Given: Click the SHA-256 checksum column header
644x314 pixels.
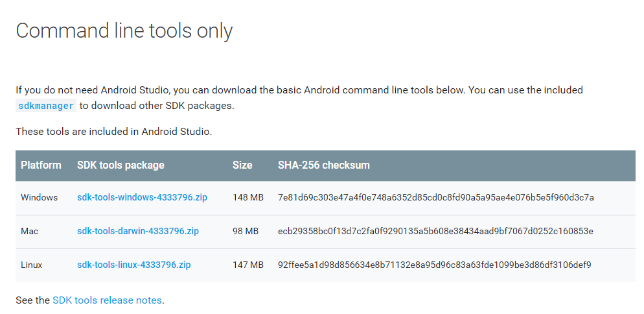Looking at the screenshot, I should (x=323, y=165).
